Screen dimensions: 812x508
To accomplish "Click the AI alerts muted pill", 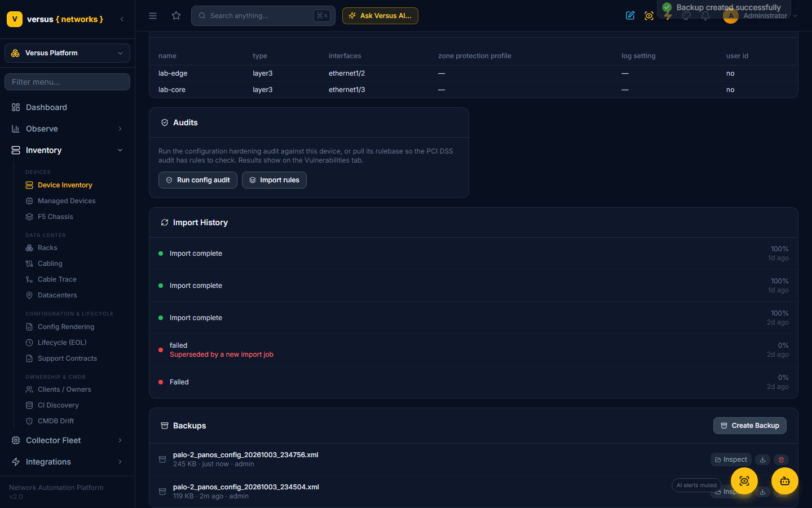I will click(696, 485).
